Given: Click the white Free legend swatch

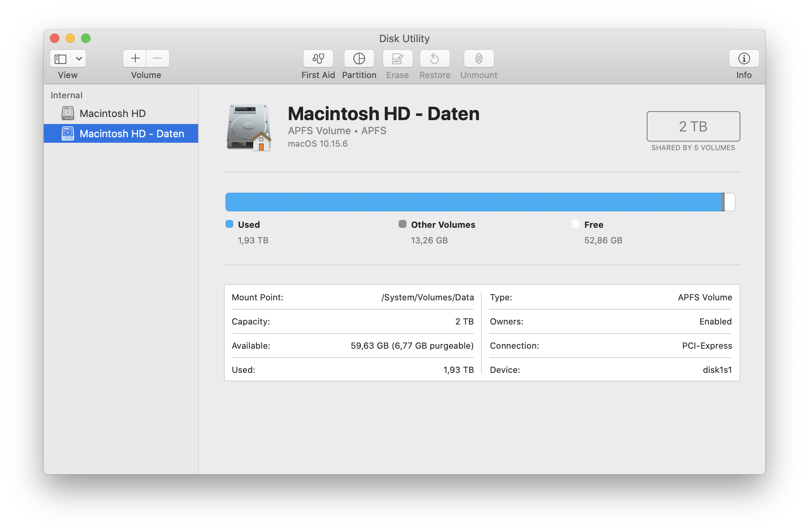Looking at the screenshot, I should 575,224.
